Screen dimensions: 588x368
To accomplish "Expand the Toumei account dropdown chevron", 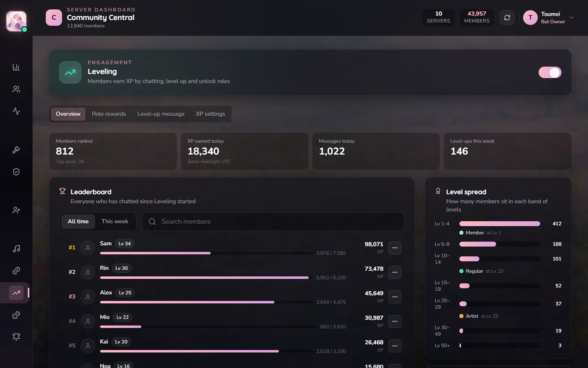I will coord(572,18).
